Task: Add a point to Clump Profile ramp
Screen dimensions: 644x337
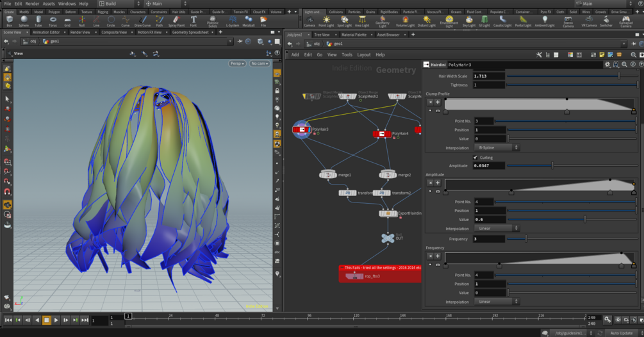Action: point(438,102)
